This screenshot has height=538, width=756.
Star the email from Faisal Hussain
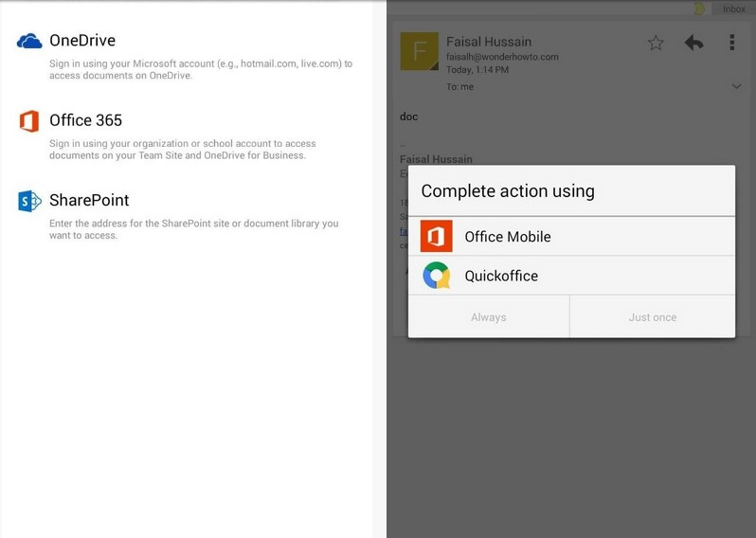pyautogui.click(x=656, y=43)
